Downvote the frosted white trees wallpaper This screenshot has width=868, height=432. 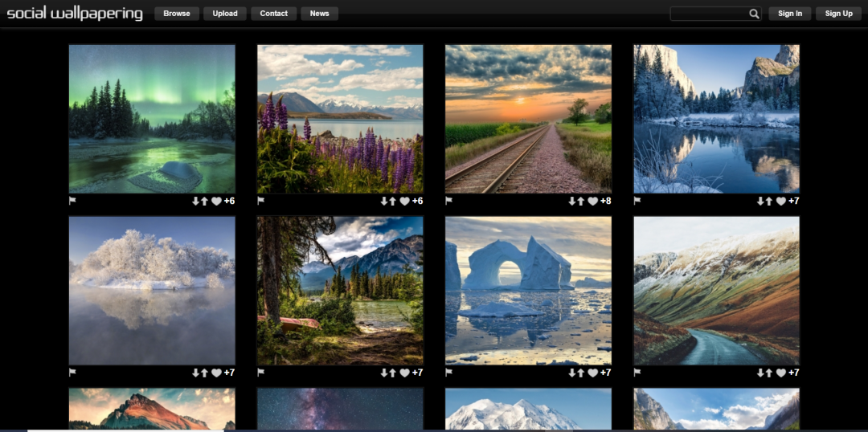195,373
